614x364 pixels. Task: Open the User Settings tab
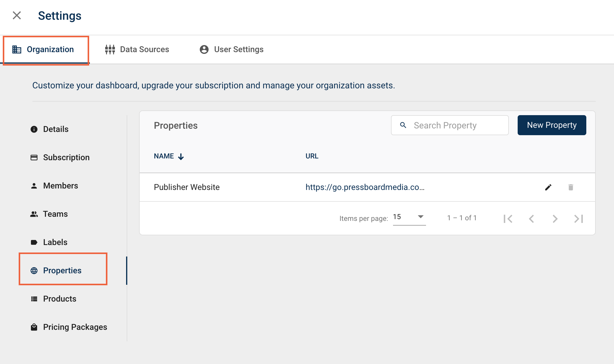231,49
